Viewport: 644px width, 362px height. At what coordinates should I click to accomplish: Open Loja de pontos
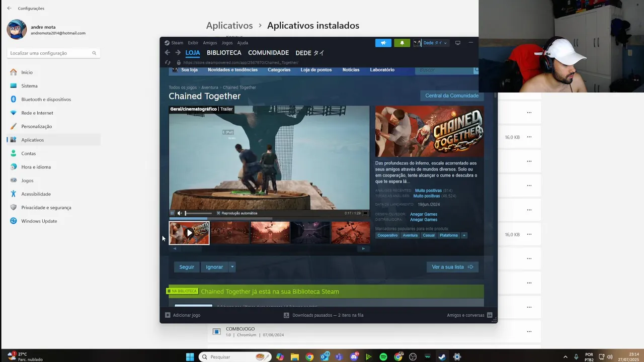pyautogui.click(x=316, y=70)
